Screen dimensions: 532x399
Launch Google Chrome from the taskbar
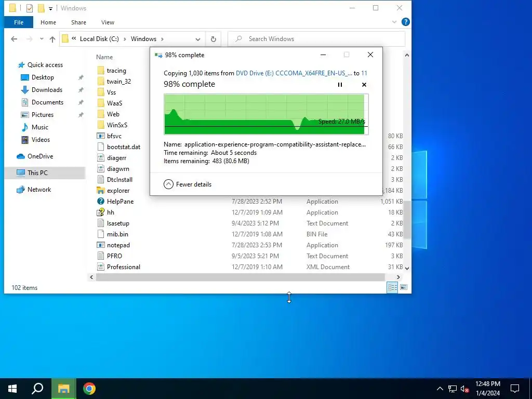[x=89, y=389]
